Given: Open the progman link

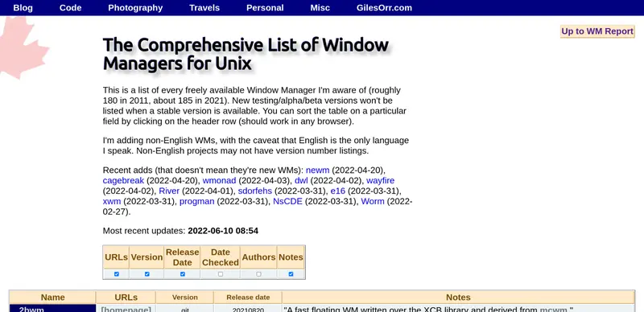Looking at the screenshot, I should coord(196,202).
